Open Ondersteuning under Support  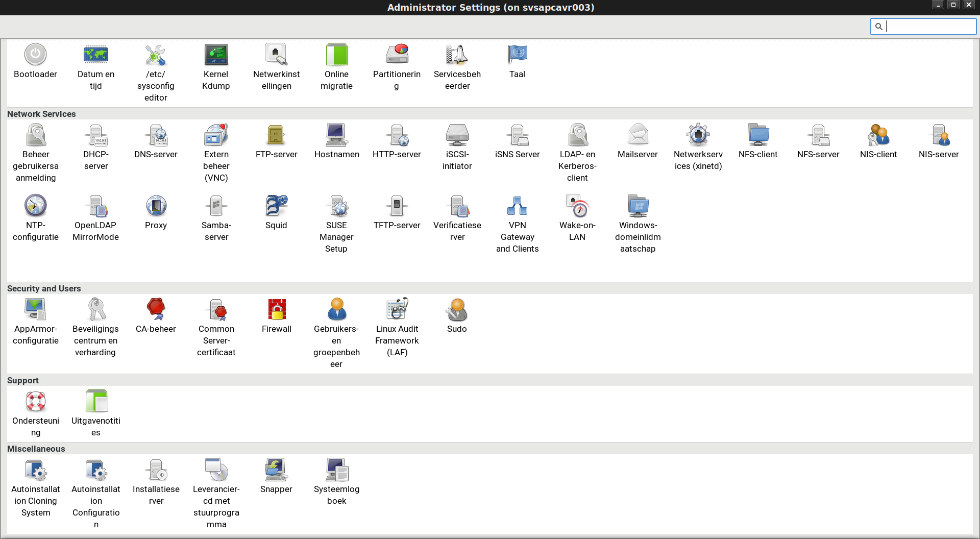[35, 402]
